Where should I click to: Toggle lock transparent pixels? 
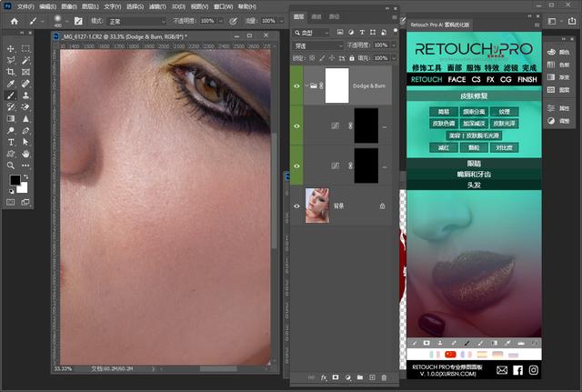[312, 58]
